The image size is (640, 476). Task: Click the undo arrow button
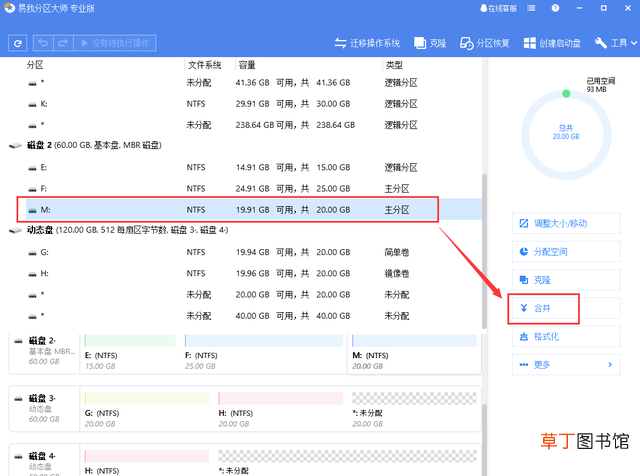(43, 43)
